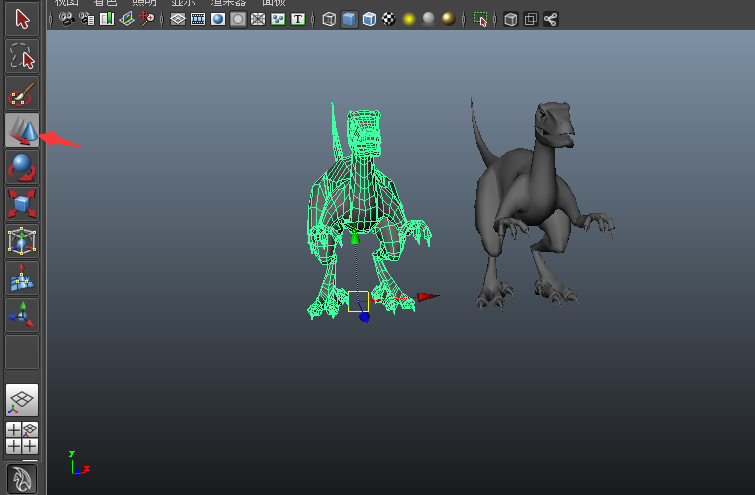Activate the Lasso select tool
755x495 pixels.
coord(22,56)
